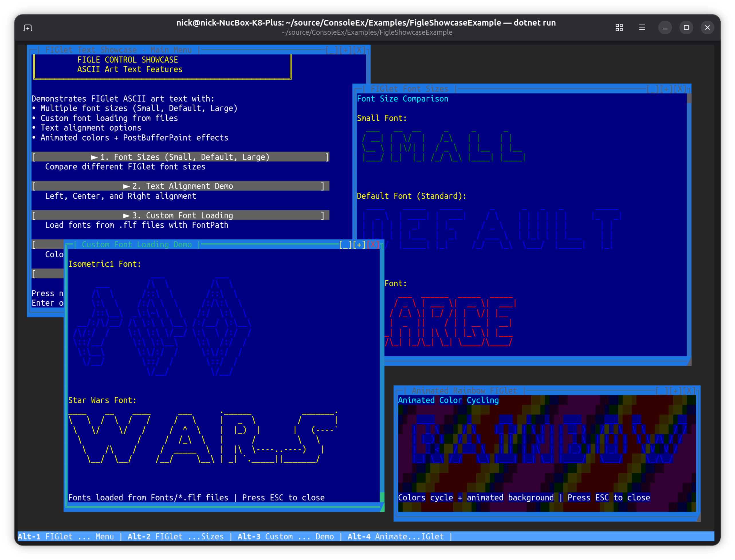Image resolution: width=735 pixels, height=560 pixels.
Task: Minimize the Animated Rainbow window with [_]
Action: click(x=663, y=391)
